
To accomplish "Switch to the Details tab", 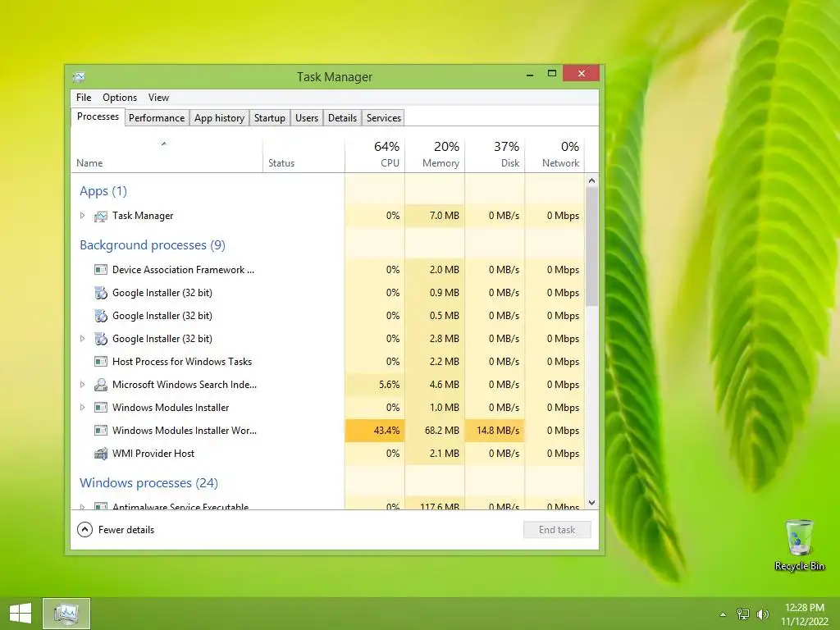I will [x=342, y=118].
